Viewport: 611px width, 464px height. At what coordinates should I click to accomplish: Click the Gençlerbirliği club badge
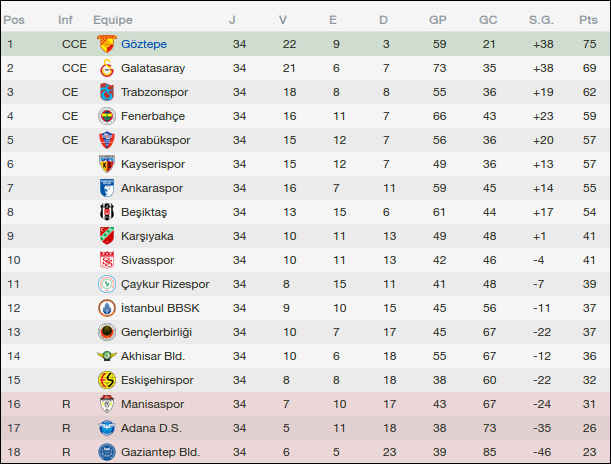pos(106,332)
